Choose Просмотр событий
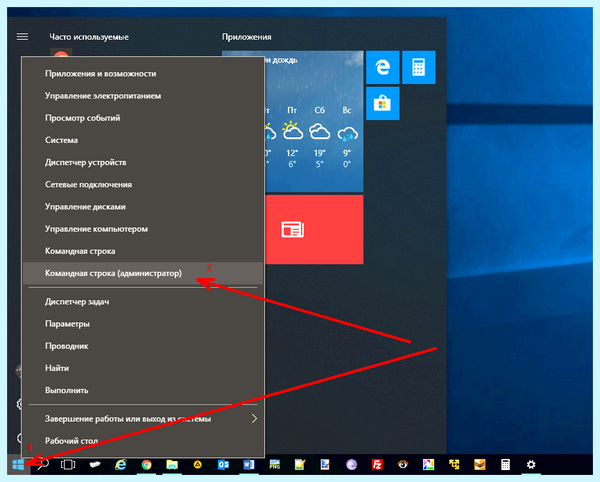The height and width of the screenshot is (482, 600). click(x=143, y=118)
